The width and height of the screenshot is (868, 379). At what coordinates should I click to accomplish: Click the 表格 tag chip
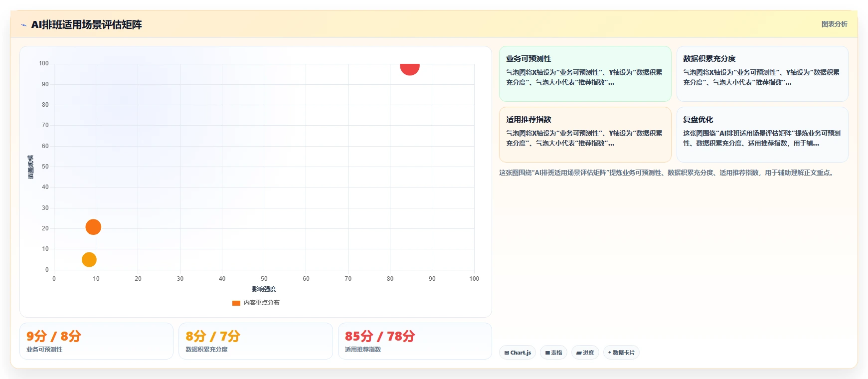click(553, 353)
